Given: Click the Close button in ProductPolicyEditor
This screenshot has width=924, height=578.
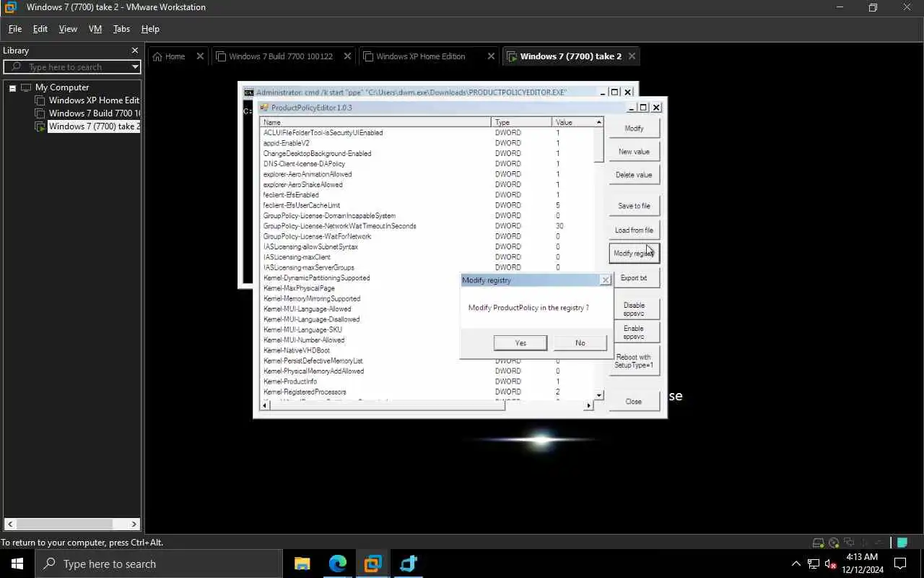Looking at the screenshot, I should click(x=634, y=402).
